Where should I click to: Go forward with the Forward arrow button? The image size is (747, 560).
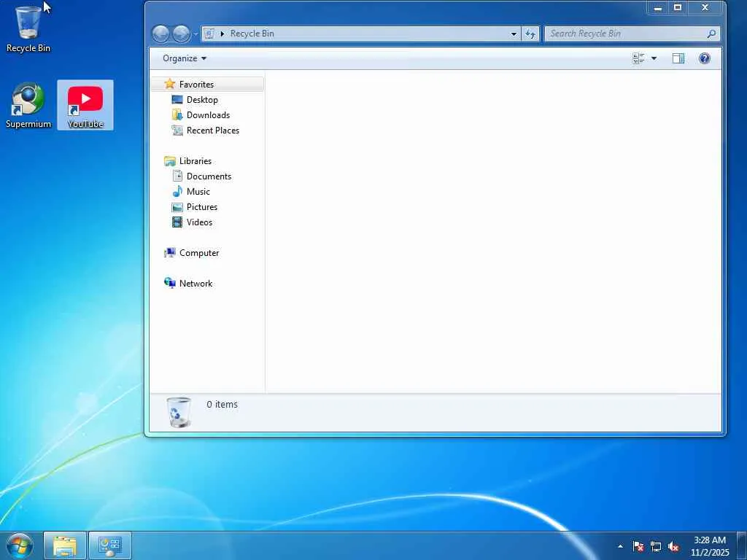(181, 34)
